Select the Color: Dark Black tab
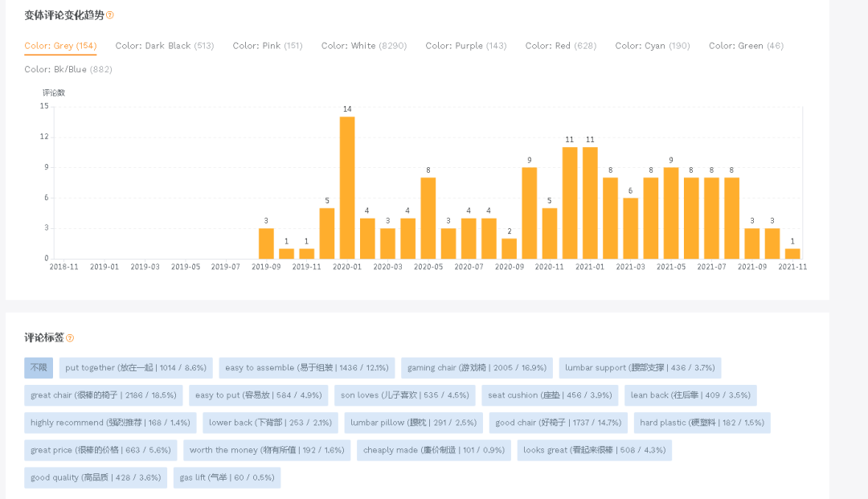The image size is (868, 499). pos(164,46)
